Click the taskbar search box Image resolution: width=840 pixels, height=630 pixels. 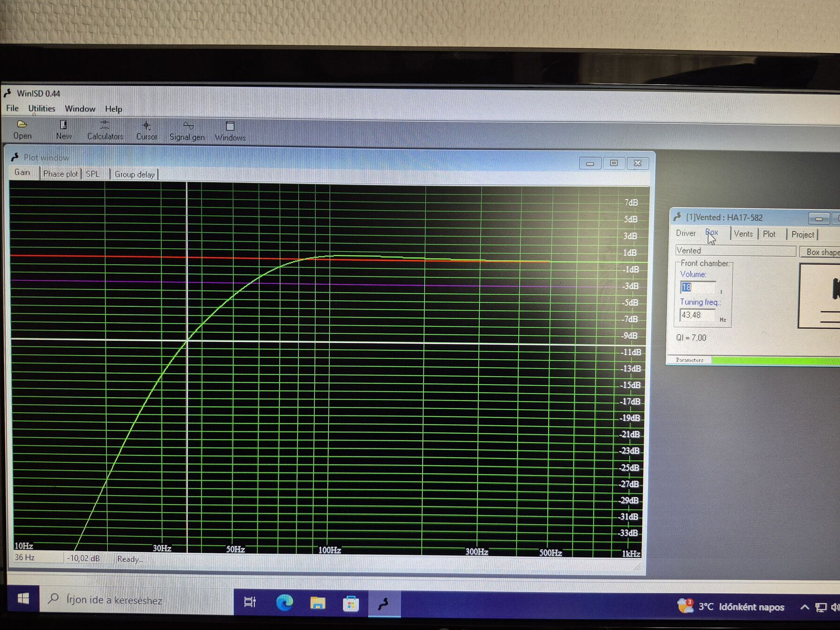pyautogui.click(x=136, y=600)
